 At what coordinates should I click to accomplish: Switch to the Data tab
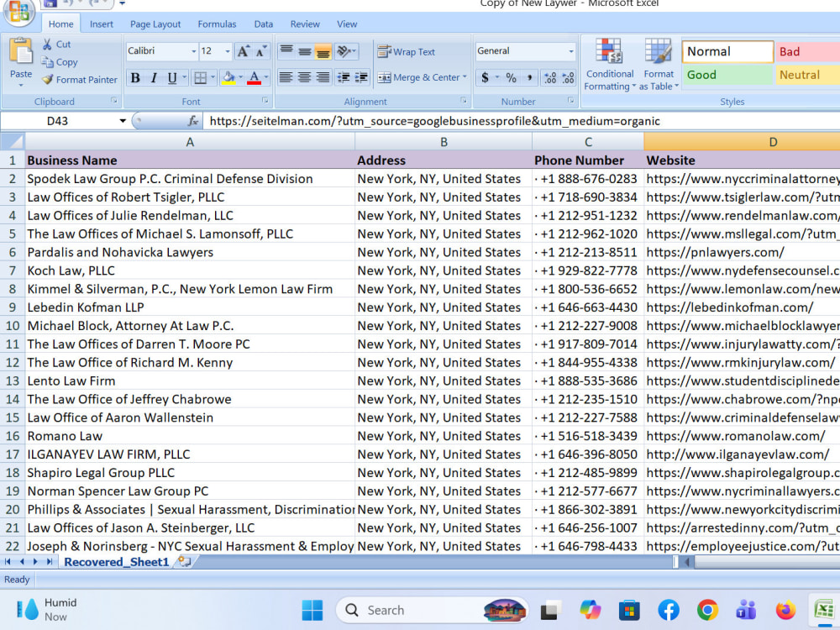pos(263,24)
